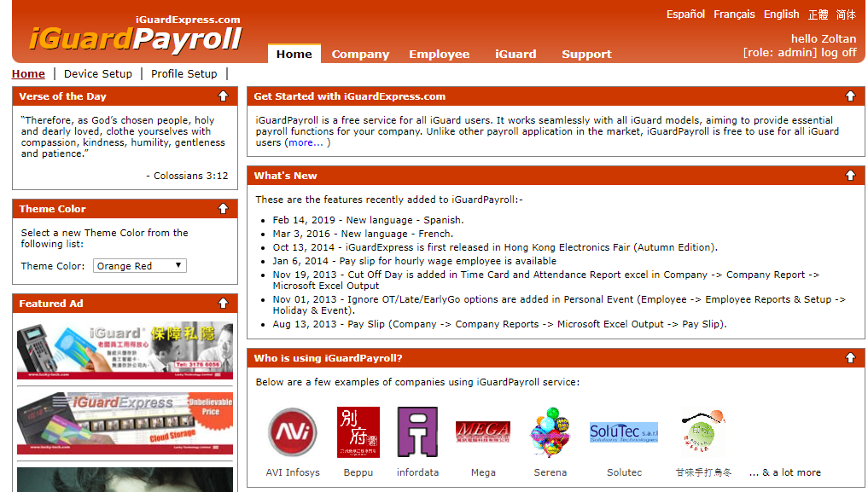
Task: Click the SoluTec company logo
Action: (x=624, y=432)
